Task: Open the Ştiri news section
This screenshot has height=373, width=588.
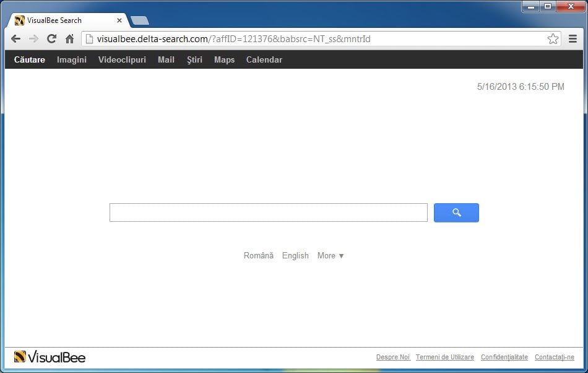Action: (194, 59)
